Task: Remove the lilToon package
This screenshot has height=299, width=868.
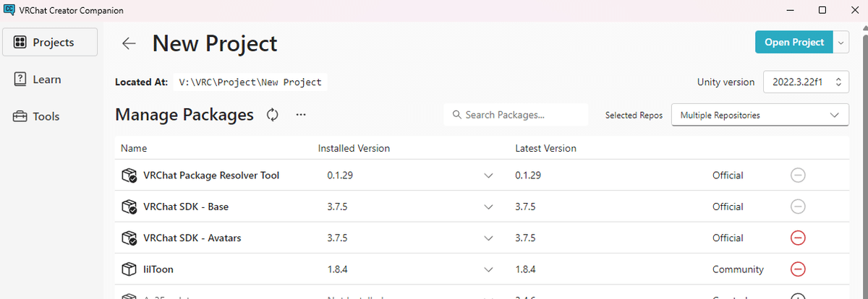Action: pos(798,269)
